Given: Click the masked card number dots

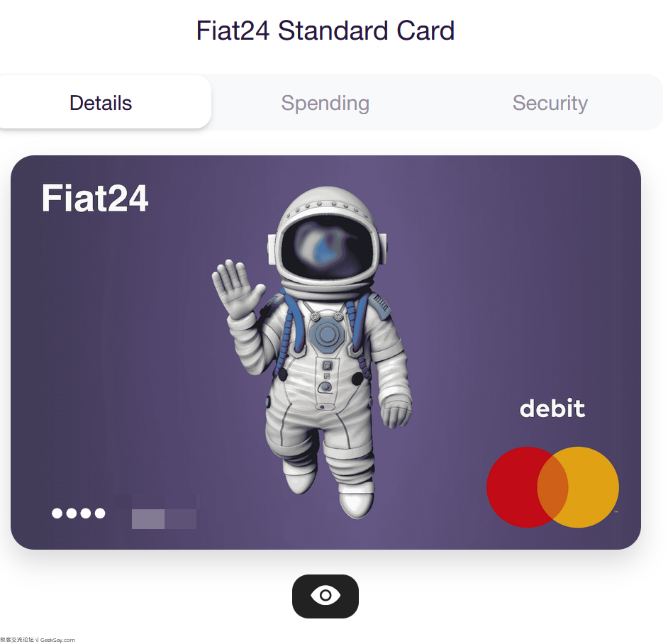Looking at the screenshot, I should (x=79, y=513).
